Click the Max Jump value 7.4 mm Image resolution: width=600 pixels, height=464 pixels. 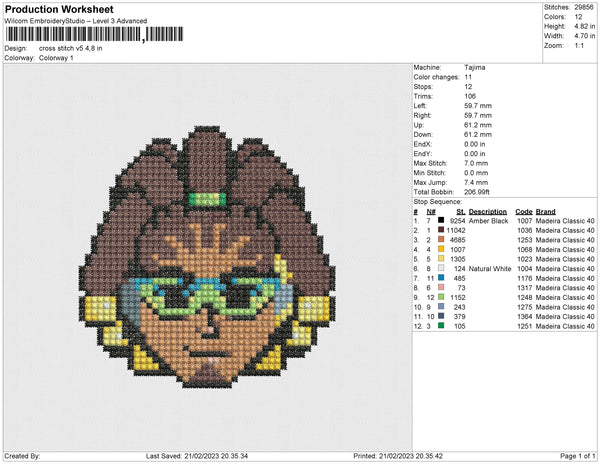tap(476, 182)
